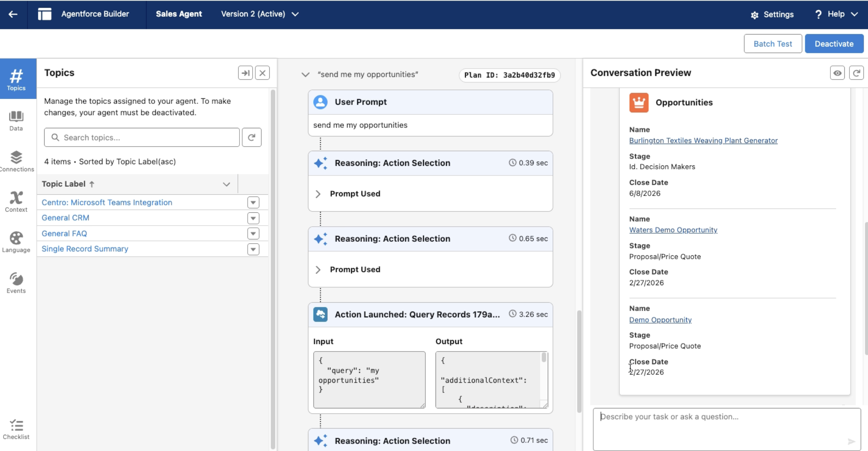Select the Topics sidebar tab
This screenshot has height=451, width=868.
(x=16, y=79)
